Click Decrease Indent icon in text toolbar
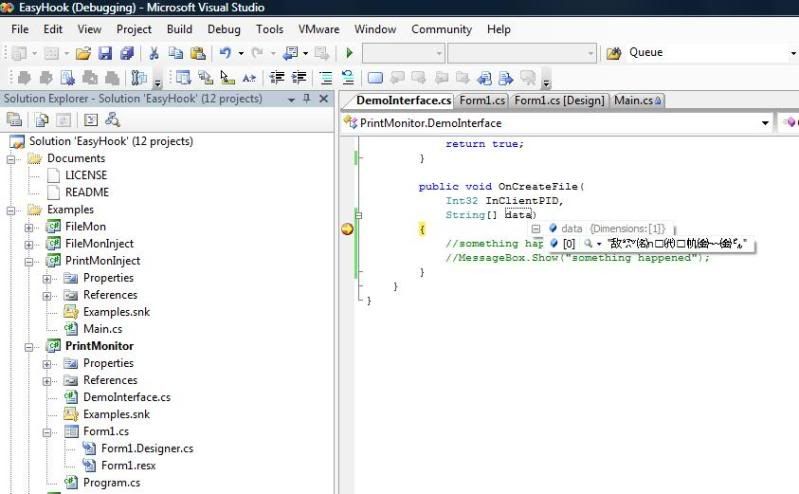This screenshot has width=799, height=494. (277, 77)
